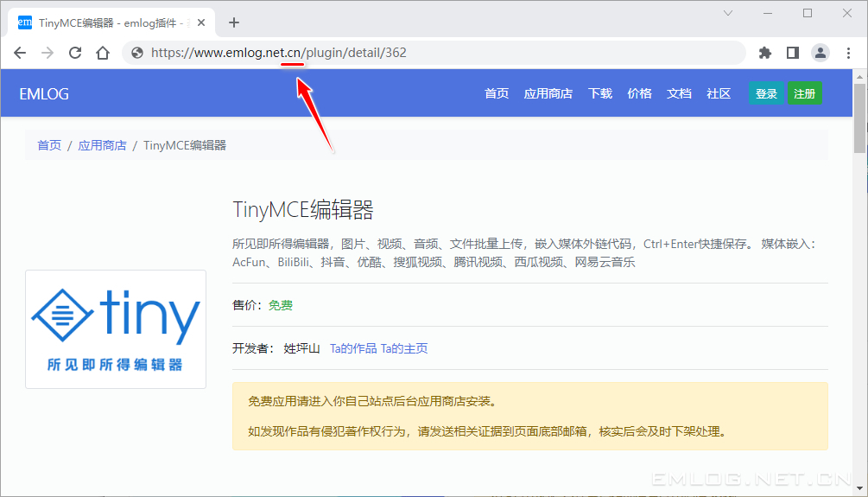Click the tiny plugin logo thumbnail

(x=116, y=329)
